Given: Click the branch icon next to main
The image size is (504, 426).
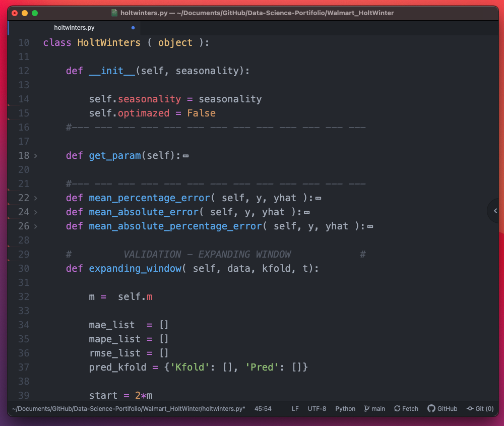Looking at the screenshot, I should tap(365, 408).
